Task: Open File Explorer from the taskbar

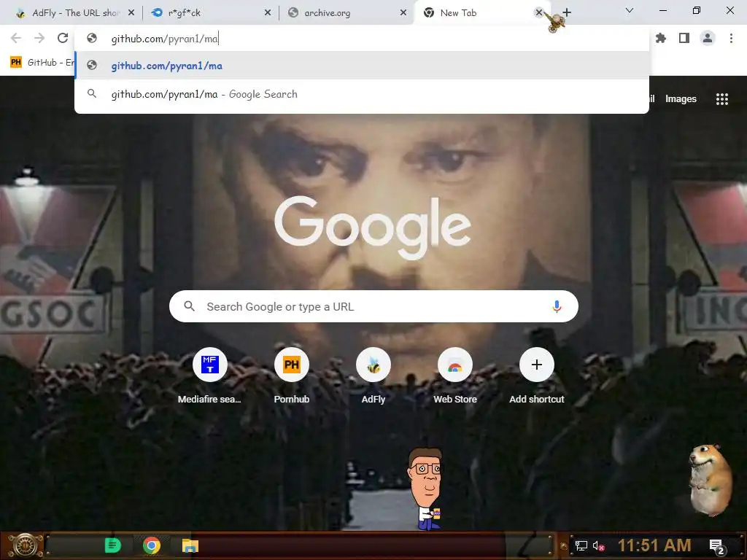Action: [190, 545]
